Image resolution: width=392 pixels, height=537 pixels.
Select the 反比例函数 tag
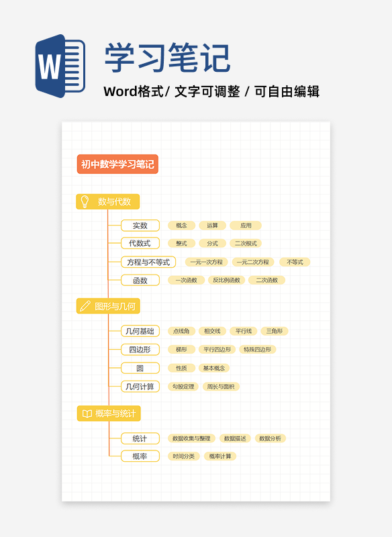(x=226, y=280)
